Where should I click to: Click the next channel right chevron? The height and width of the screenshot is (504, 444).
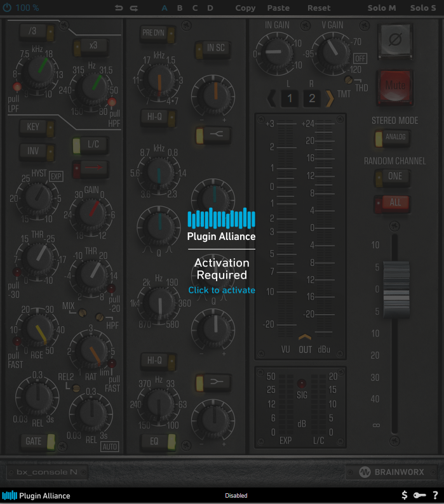[330, 98]
